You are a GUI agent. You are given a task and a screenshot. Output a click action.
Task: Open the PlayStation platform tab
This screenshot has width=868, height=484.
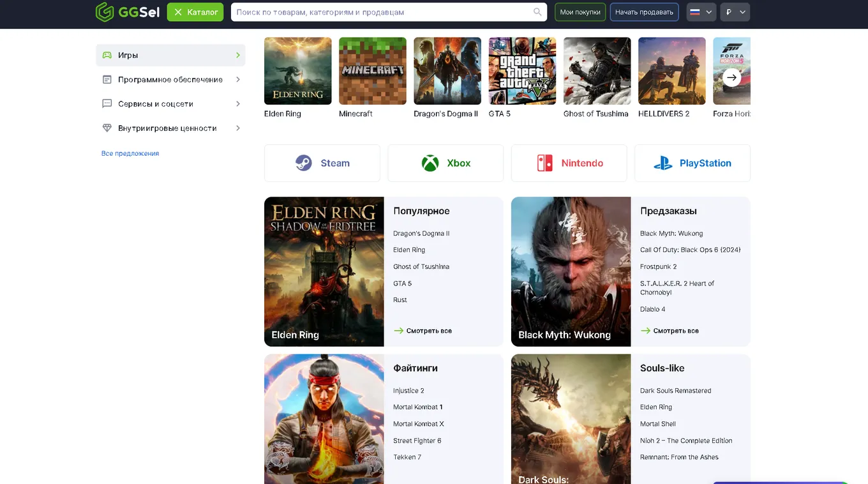pyautogui.click(x=692, y=163)
